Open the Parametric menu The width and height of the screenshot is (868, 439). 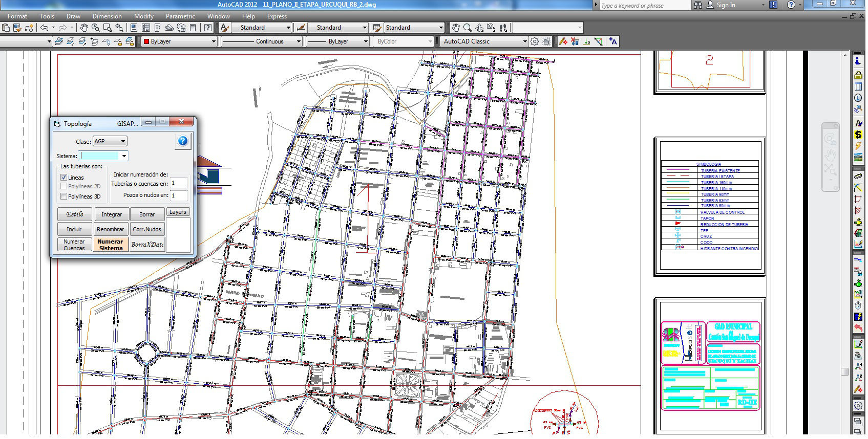tap(180, 16)
